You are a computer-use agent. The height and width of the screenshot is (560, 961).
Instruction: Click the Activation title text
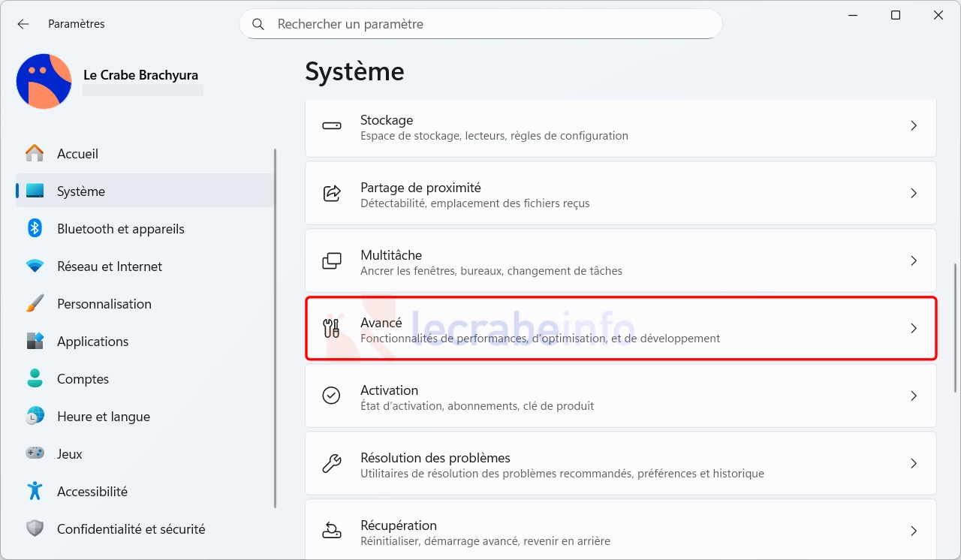coord(389,390)
